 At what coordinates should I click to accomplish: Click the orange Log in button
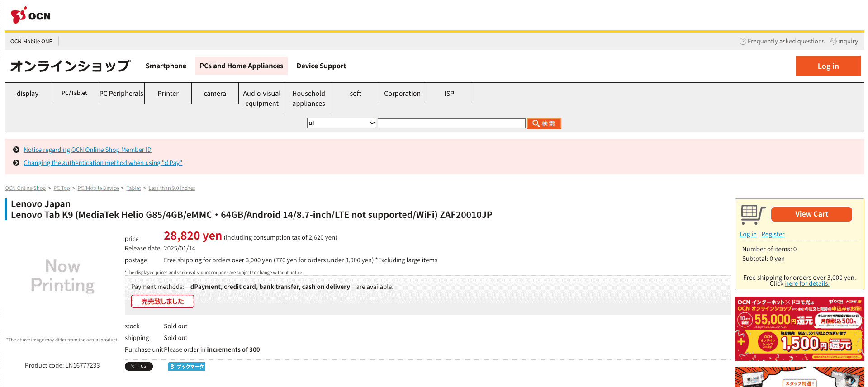click(x=828, y=66)
